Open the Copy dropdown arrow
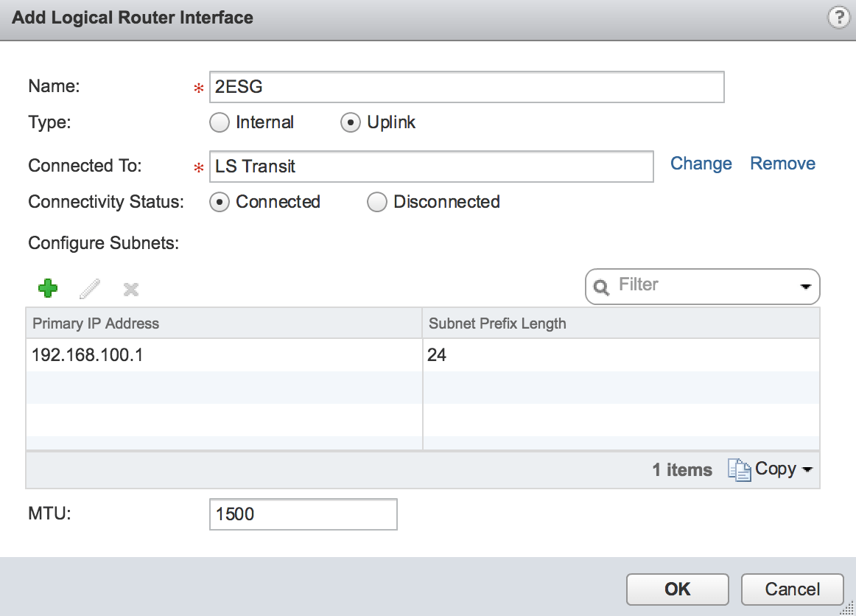 pyautogui.click(x=807, y=469)
